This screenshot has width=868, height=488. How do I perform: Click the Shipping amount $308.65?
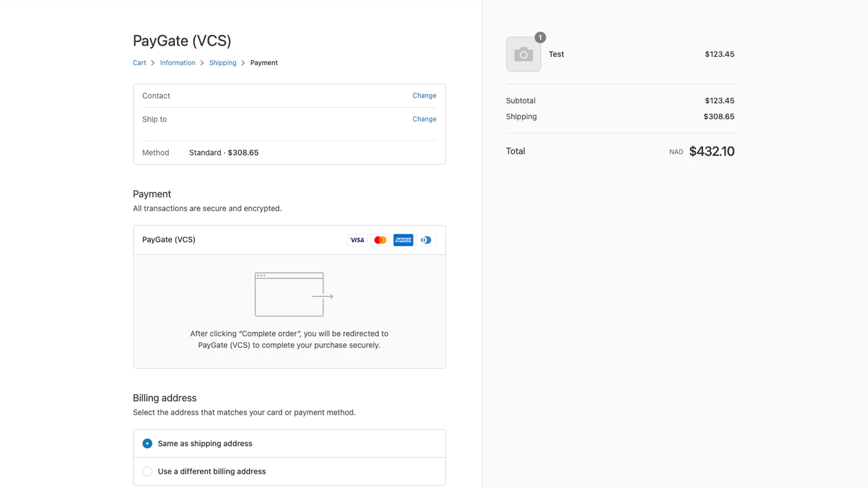click(719, 117)
